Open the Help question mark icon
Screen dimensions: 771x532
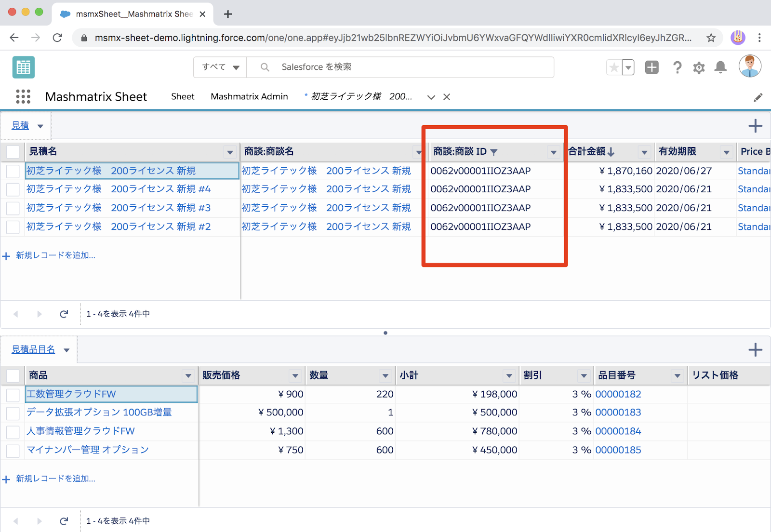click(677, 67)
